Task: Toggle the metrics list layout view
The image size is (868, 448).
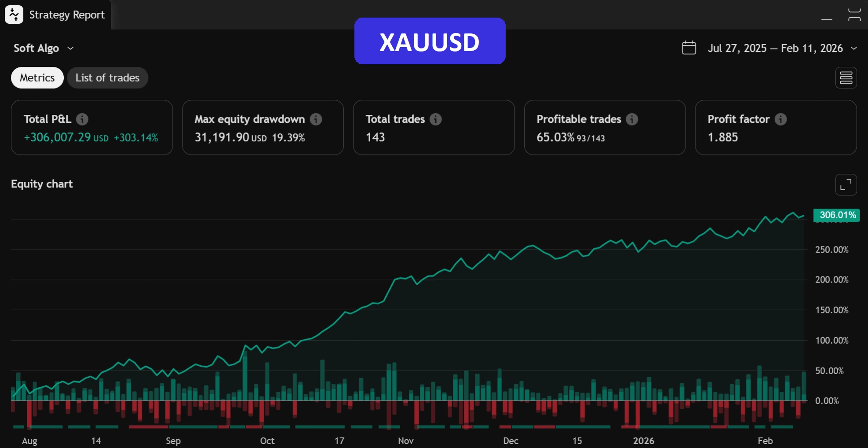Action: (x=846, y=78)
